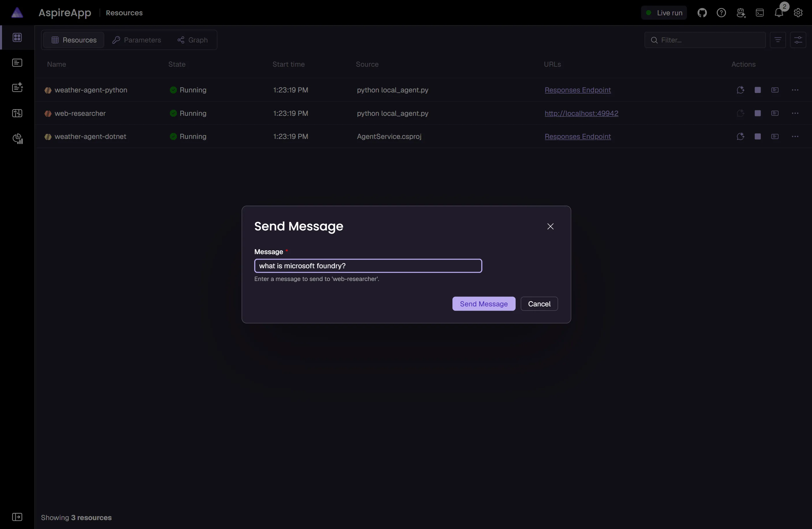Open more actions menu for weather-agent-dotnet
Image resolution: width=812 pixels, height=529 pixels.
pyautogui.click(x=795, y=136)
